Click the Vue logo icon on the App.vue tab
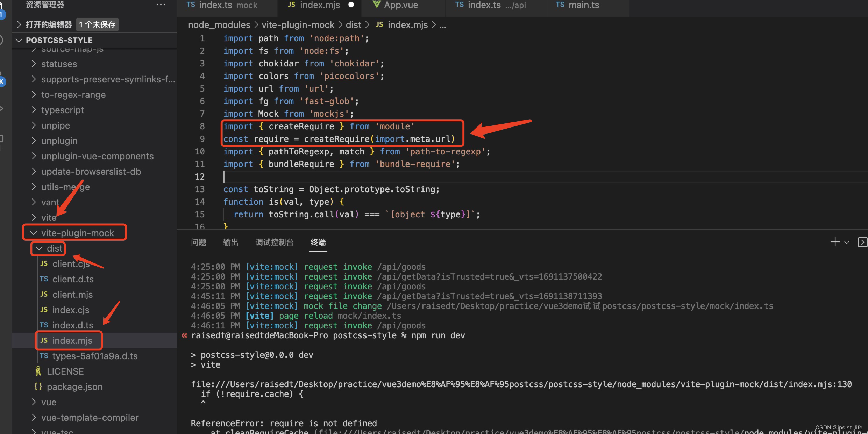Screen dimensions: 868x434 pyautogui.click(x=377, y=5)
